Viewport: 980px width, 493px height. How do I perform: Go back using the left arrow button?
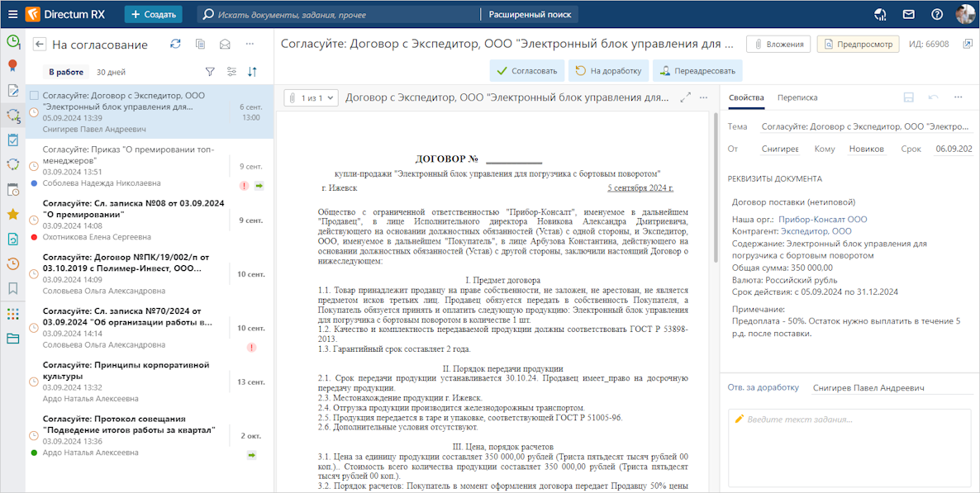(39, 45)
